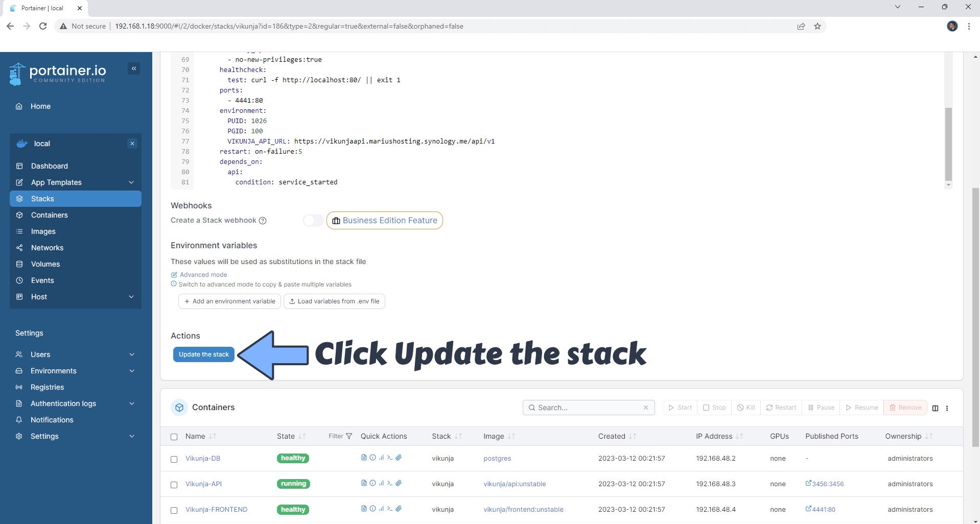980x524 pixels.
Task: Open stats icon for Vikunja-FRONTEND container
Action: pos(381,509)
